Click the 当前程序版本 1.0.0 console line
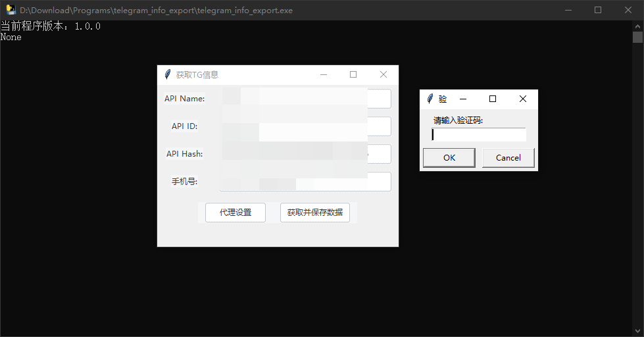The image size is (644, 337). click(51, 26)
